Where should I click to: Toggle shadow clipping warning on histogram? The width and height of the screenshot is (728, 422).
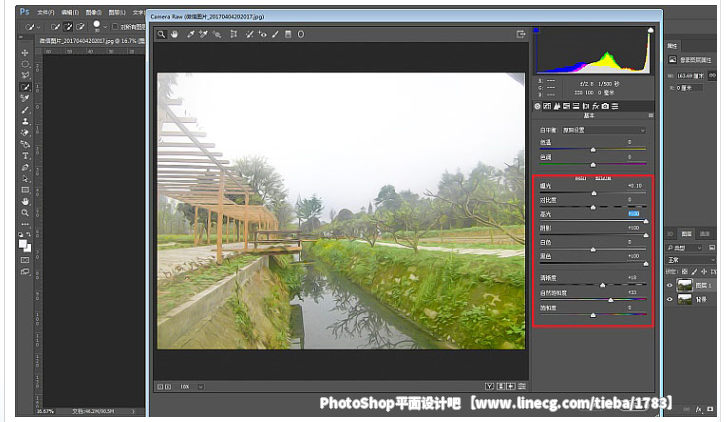coord(536,30)
